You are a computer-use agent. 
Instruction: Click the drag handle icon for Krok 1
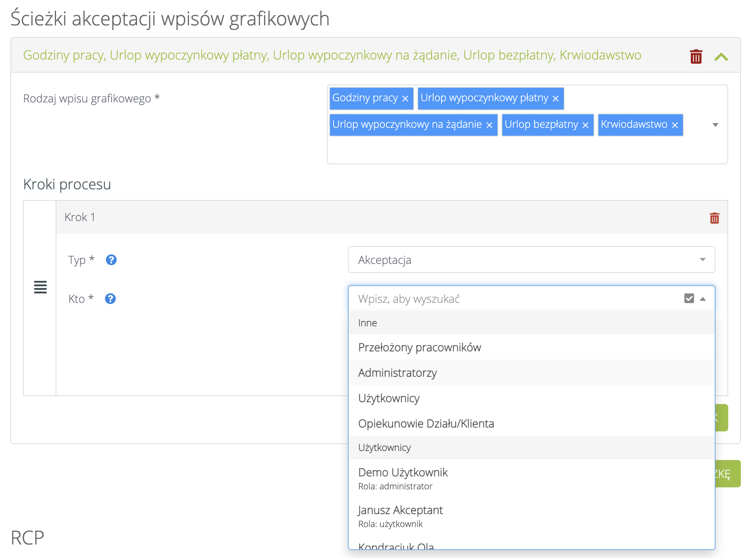[40, 287]
